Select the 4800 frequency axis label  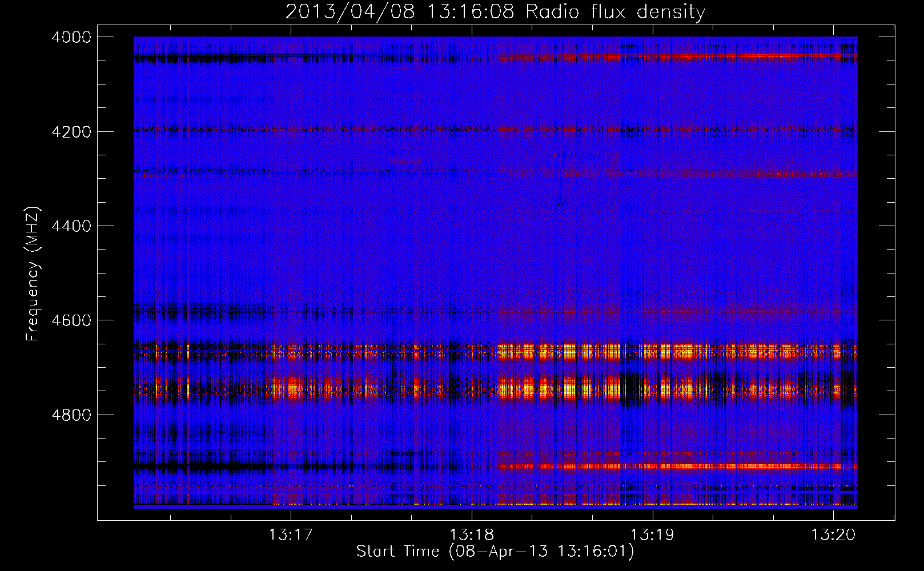coord(71,415)
